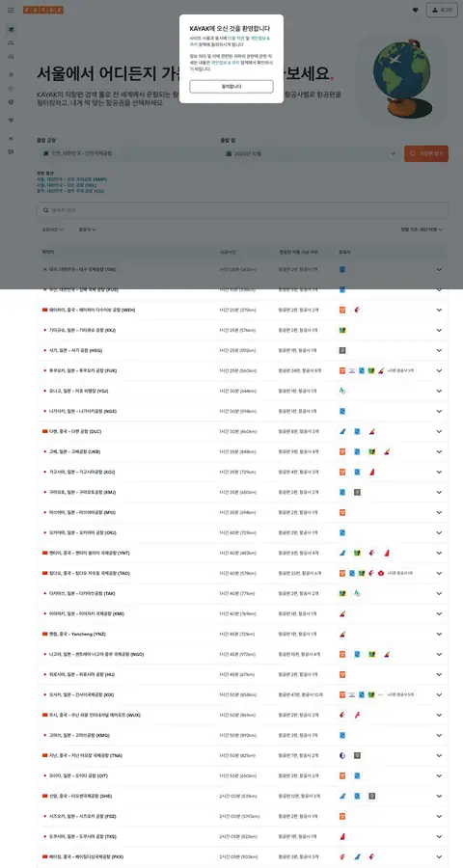This screenshot has height=868, width=463.
Task: Click the 로그인 sign-in button
Action: [442, 10]
